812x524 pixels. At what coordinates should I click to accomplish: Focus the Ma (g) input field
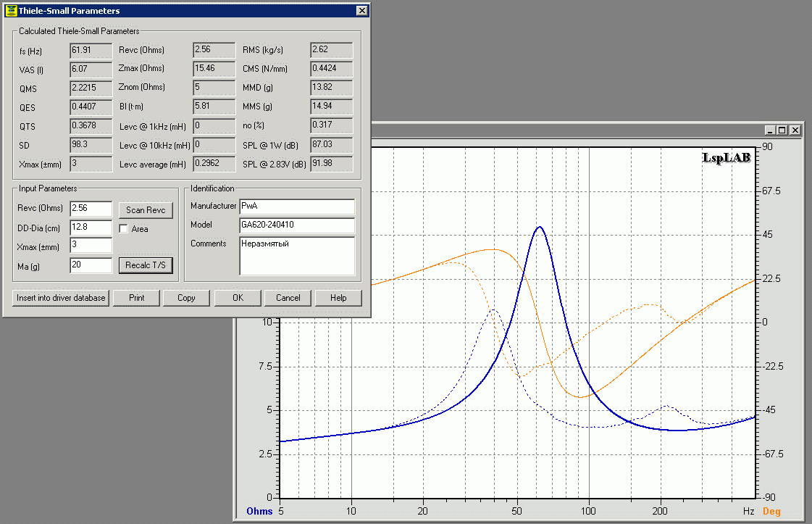(x=91, y=265)
